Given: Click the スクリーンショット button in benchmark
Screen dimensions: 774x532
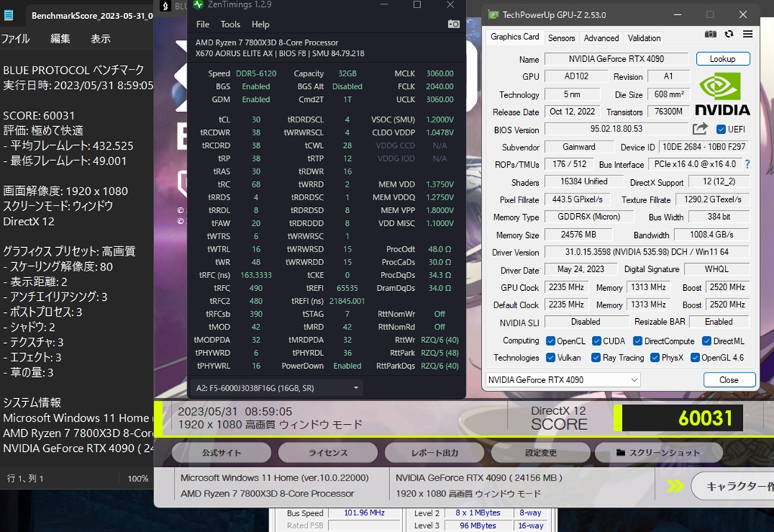Looking at the screenshot, I should tap(658, 453).
